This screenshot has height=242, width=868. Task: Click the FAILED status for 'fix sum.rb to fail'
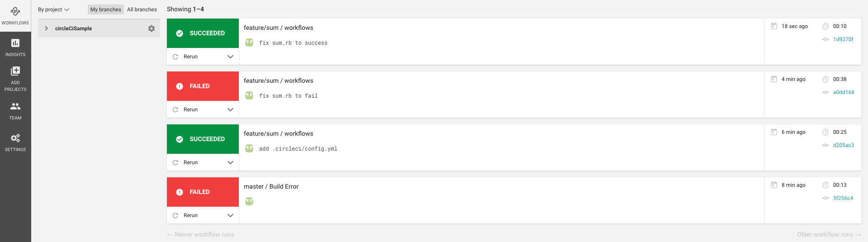(203, 86)
